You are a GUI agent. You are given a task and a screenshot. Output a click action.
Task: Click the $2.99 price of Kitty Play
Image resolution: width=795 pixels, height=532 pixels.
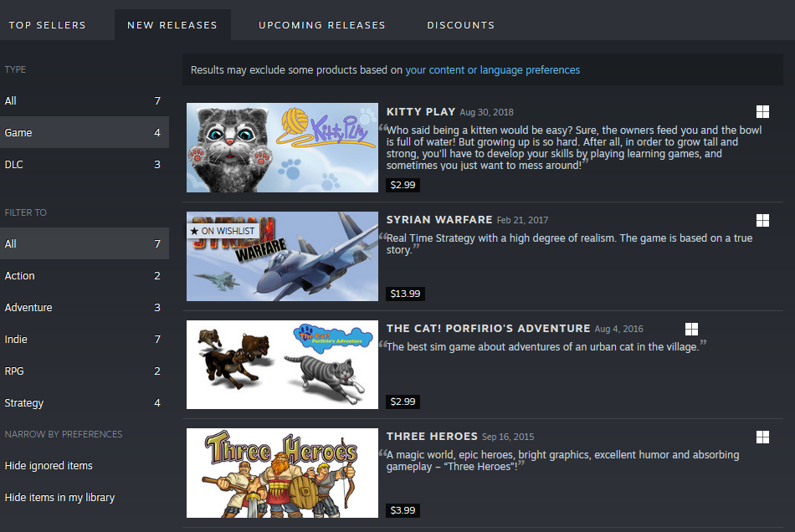tap(403, 185)
